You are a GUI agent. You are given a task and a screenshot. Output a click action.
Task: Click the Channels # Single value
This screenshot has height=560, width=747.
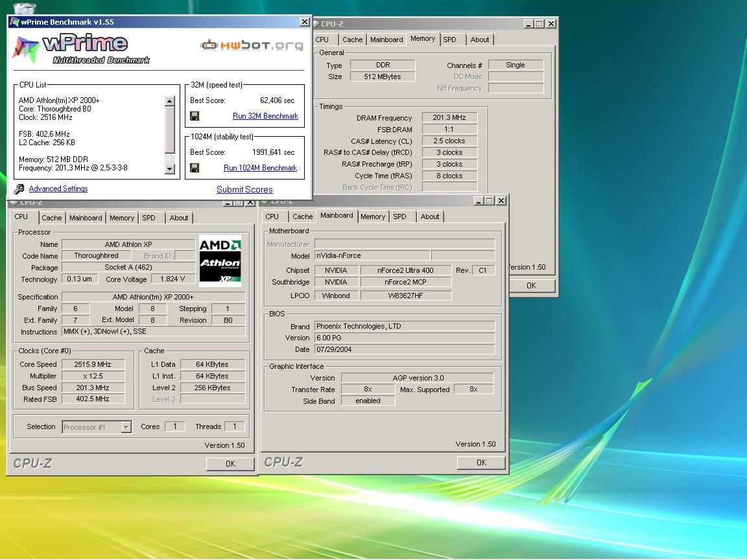(516, 65)
